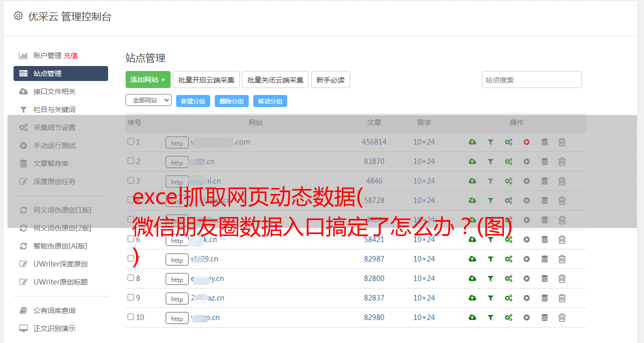Click 批量开启云端采集 button
This screenshot has width=644, height=343.
[x=206, y=79]
